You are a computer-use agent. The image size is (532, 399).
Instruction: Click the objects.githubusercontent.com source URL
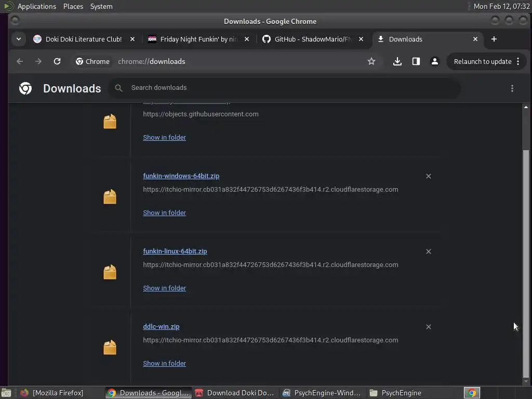(x=201, y=114)
